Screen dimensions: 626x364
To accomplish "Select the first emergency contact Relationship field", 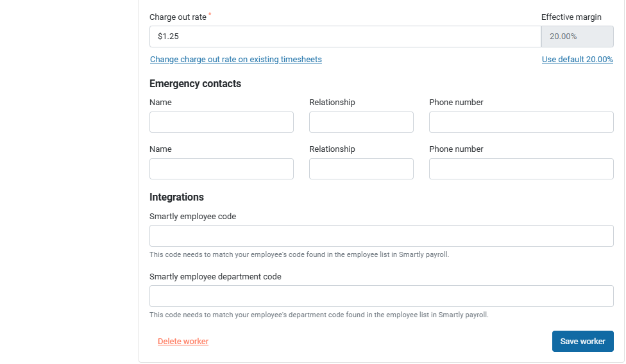I will [x=361, y=122].
